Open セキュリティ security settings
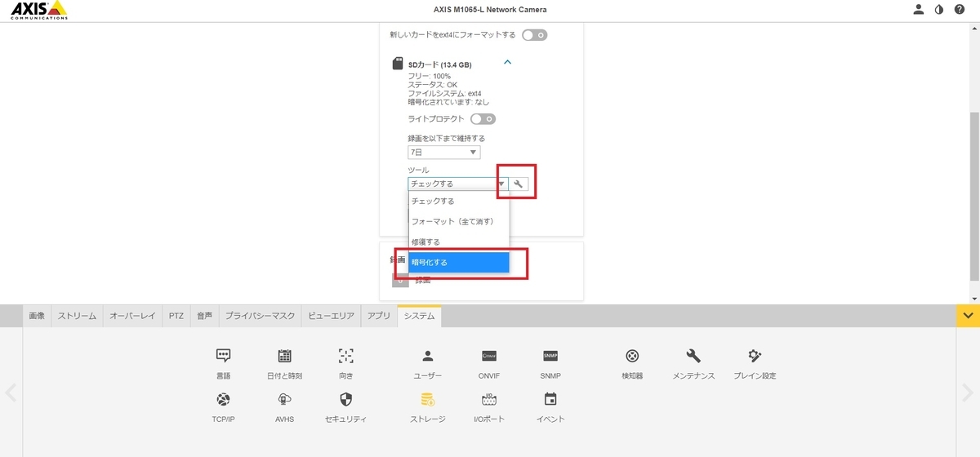This screenshot has width=980, height=457. tap(346, 408)
